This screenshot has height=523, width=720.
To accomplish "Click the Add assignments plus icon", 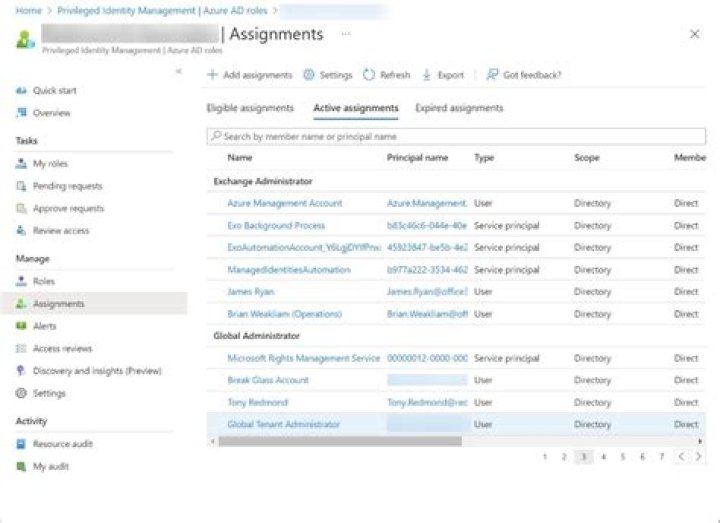I will [x=212, y=75].
